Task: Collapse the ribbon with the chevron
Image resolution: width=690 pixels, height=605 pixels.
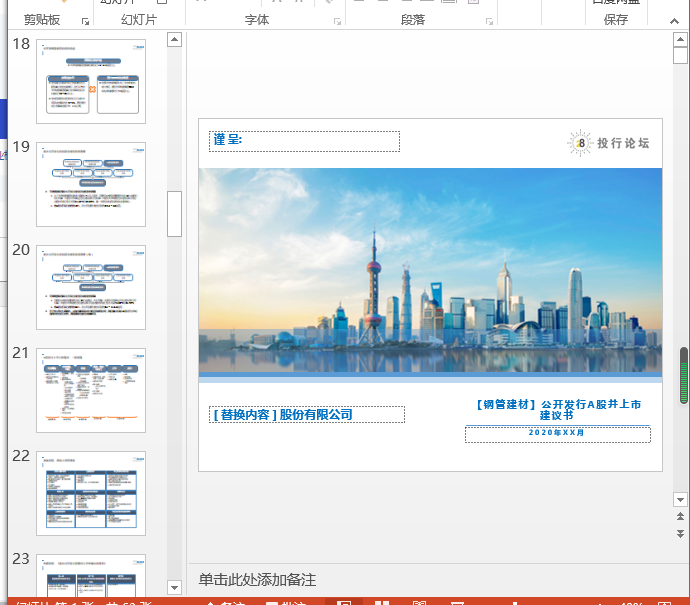Action: click(674, 21)
